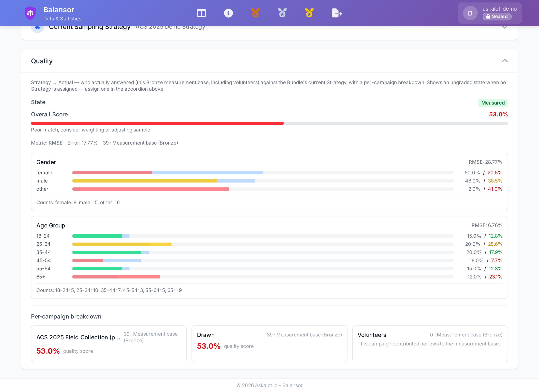Click the export arrow icon
The image size is (539, 392).
[336, 13]
